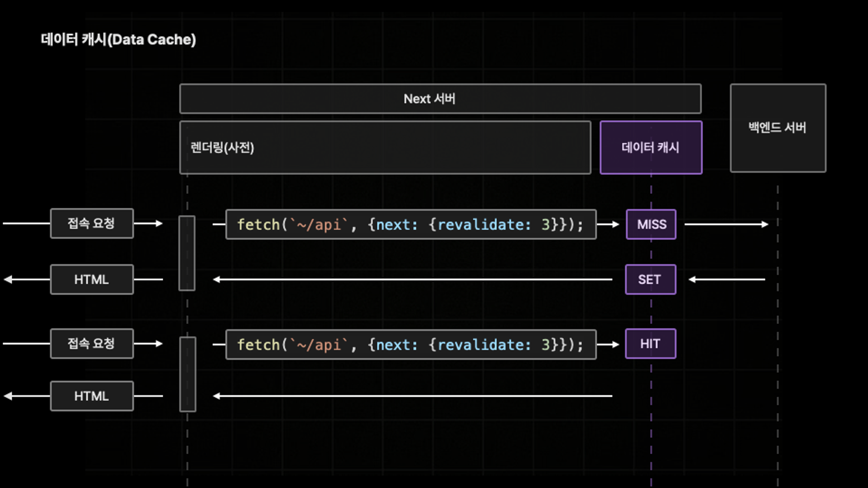Image resolution: width=868 pixels, height=488 pixels.
Task: Click the upper activation bar on the rendering lifeline
Action: point(187,253)
